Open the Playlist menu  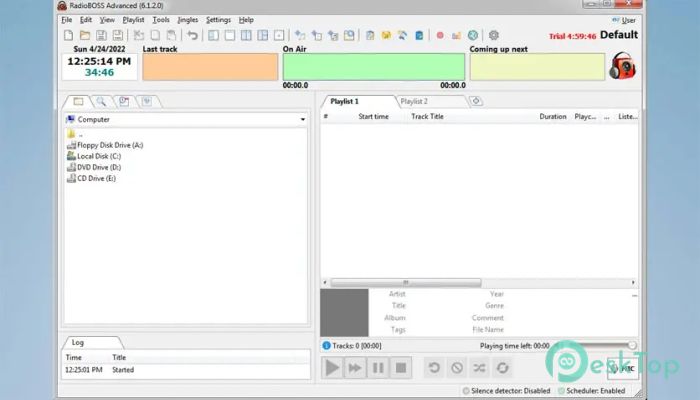point(133,20)
